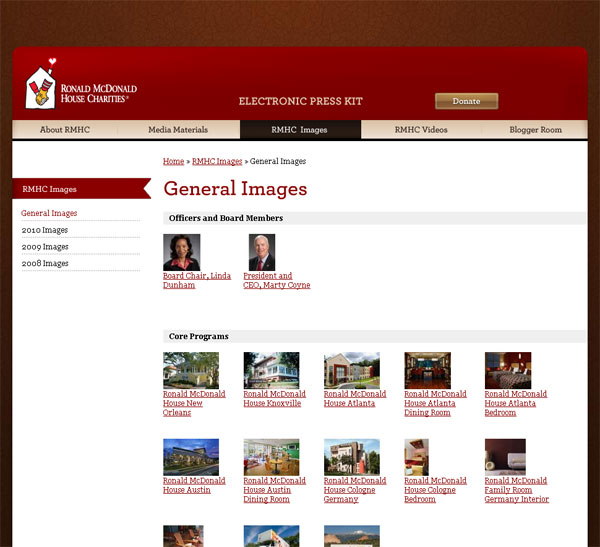Image resolution: width=600 pixels, height=547 pixels.
Task: Click the Family Room Germany Interior link
Action: tap(517, 490)
